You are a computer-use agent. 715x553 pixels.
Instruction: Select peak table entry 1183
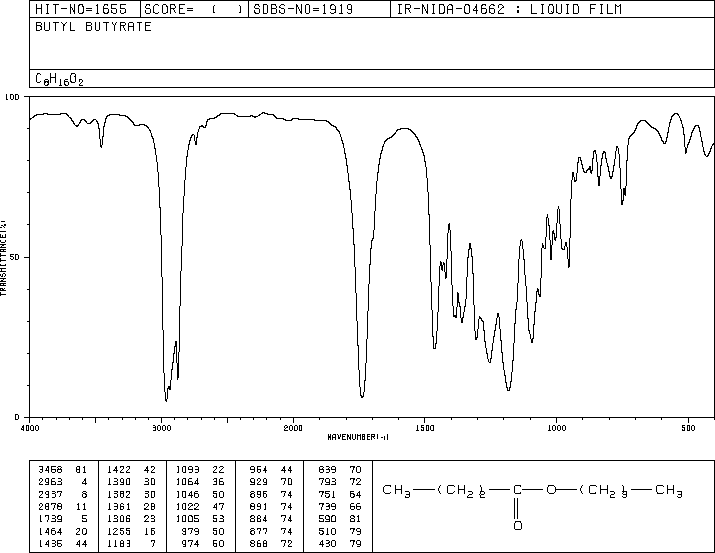click(131, 544)
